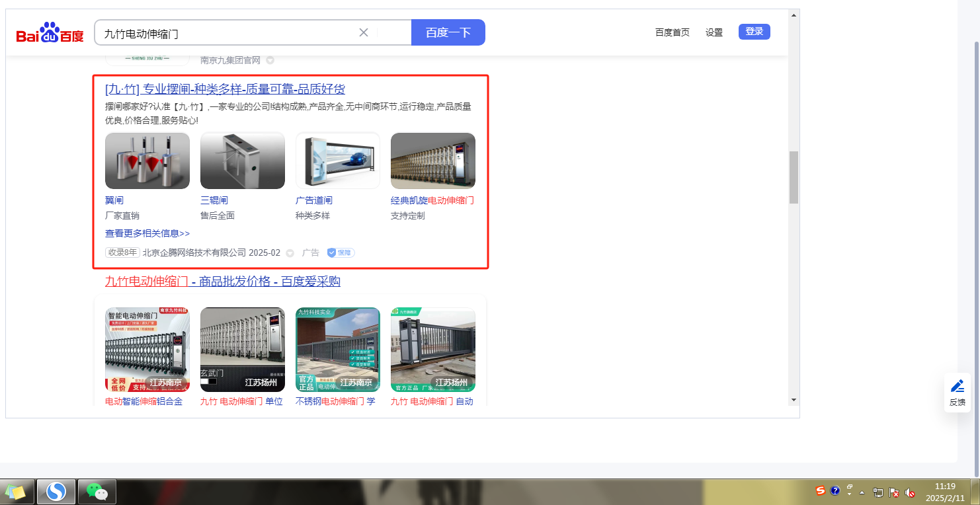
Task: Open the clock showing 11:19
Action: pos(946,492)
